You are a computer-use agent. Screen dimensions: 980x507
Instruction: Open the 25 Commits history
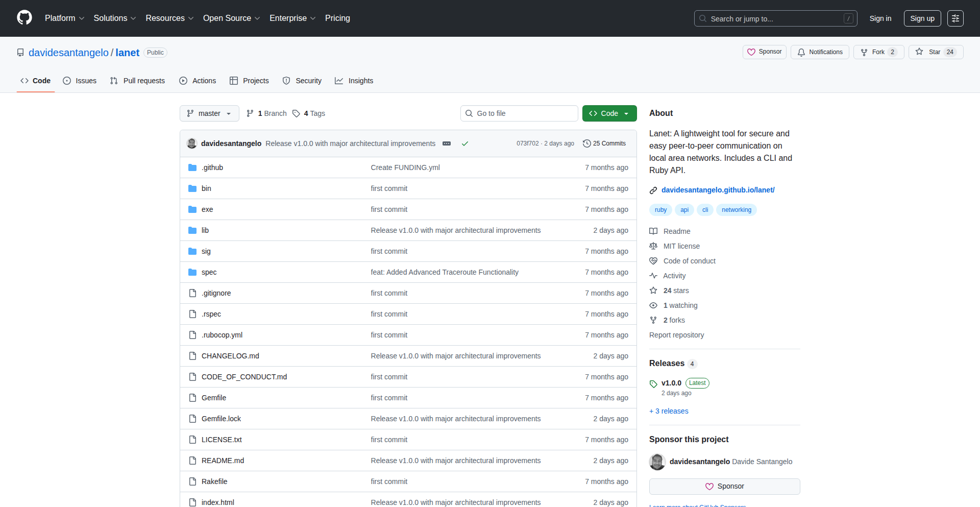point(604,143)
